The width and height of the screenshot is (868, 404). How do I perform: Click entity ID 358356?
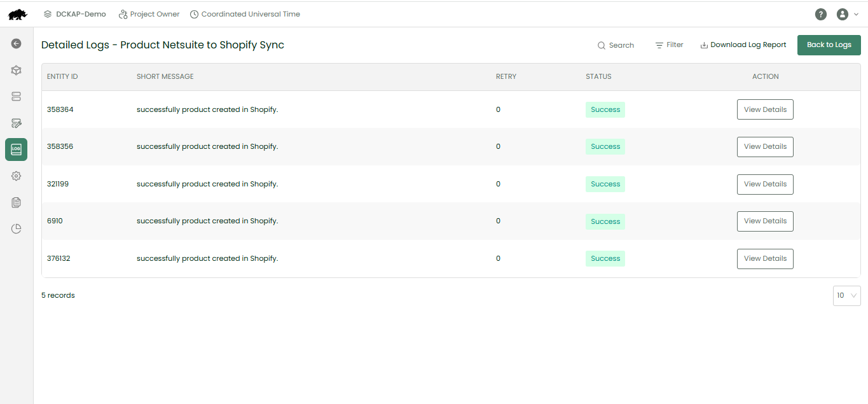coord(60,146)
